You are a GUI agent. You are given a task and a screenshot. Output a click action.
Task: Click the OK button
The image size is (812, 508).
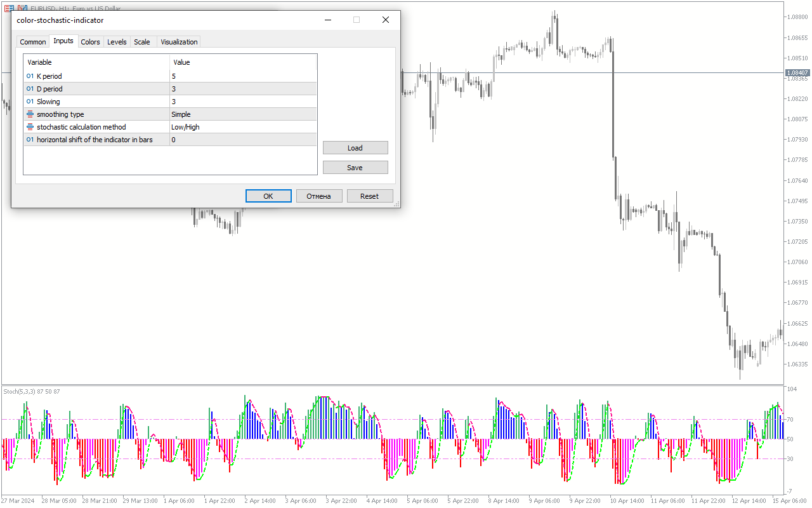tap(268, 196)
